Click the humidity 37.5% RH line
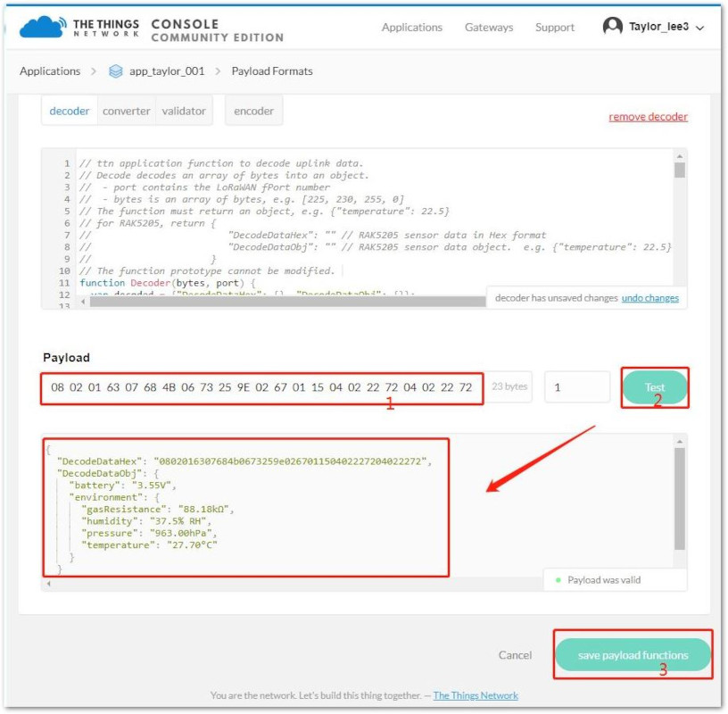728x714 pixels. 145,521
